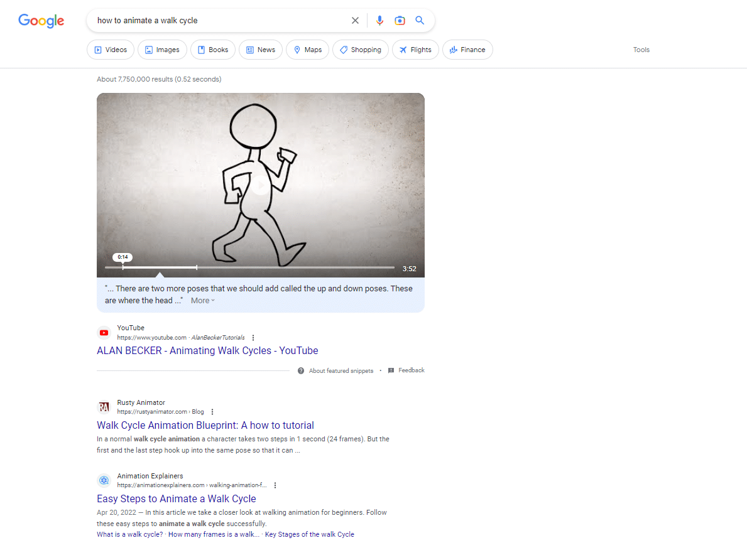747x560 pixels.
Task: Switch to the News filter
Action: 261,50
